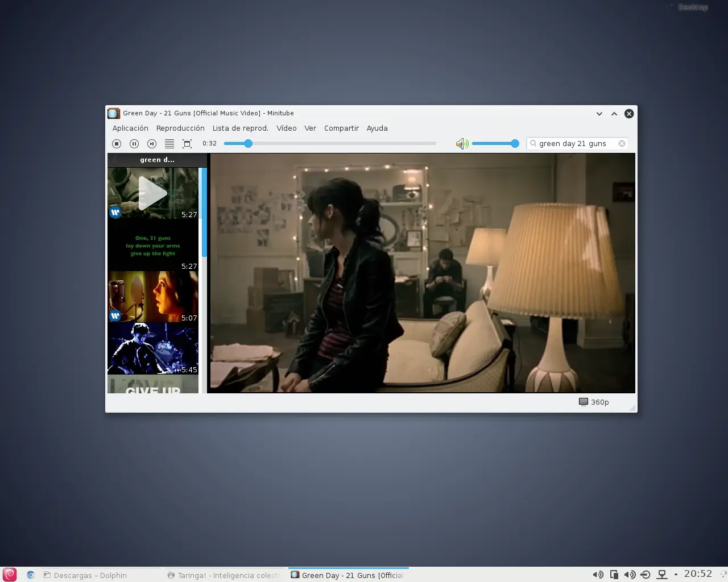This screenshot has width=728, height=582.
Task: Open clipboard tray icon
Action: pos(614,575)
